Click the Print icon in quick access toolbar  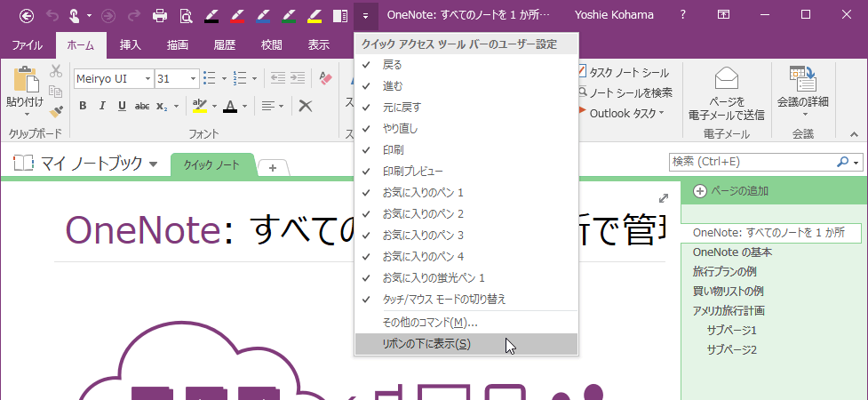click(x=160, y=15)
